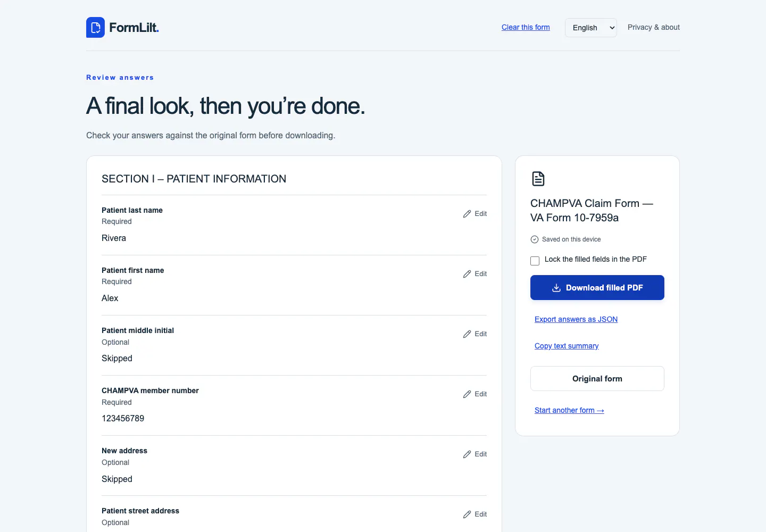766x532 pixels.
Task: Copy text summary link
Action: (x=567, y=346)
